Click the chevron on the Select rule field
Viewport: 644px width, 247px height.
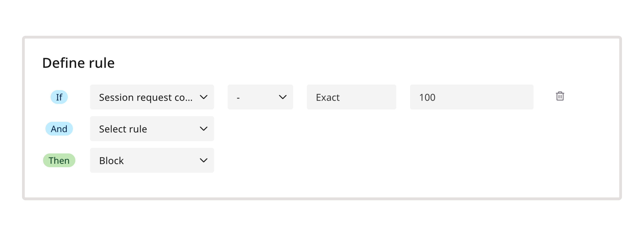pyautogui.click(x=204, y=128)
